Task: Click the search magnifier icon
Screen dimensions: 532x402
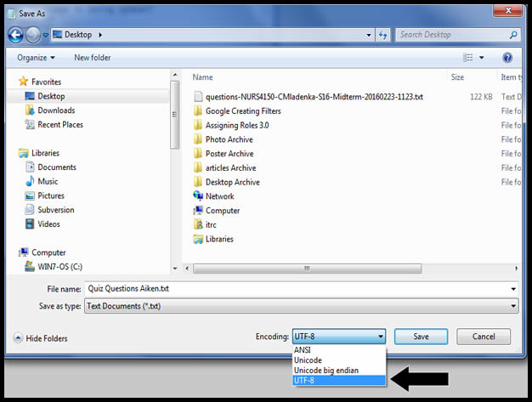Action: click(x=513, y=35)
